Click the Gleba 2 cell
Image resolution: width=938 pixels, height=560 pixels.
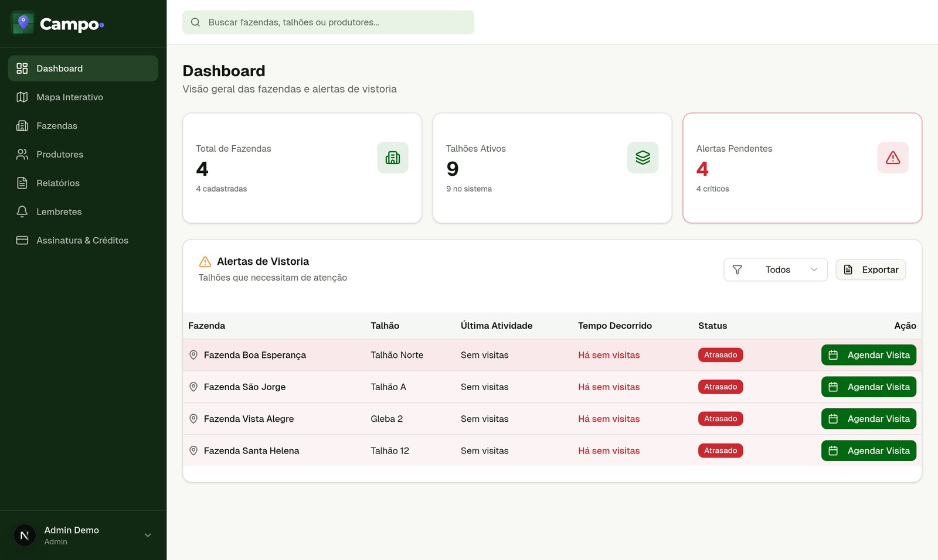[386, 419]
